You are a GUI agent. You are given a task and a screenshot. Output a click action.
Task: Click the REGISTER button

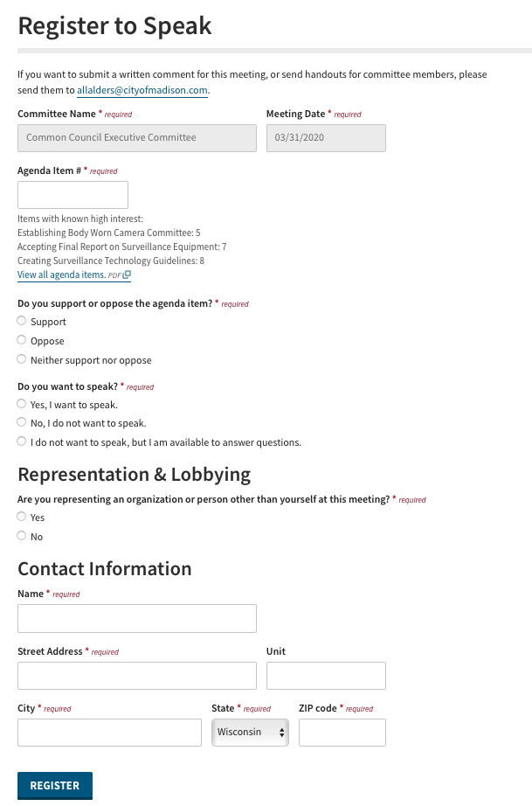pos(55,785)
